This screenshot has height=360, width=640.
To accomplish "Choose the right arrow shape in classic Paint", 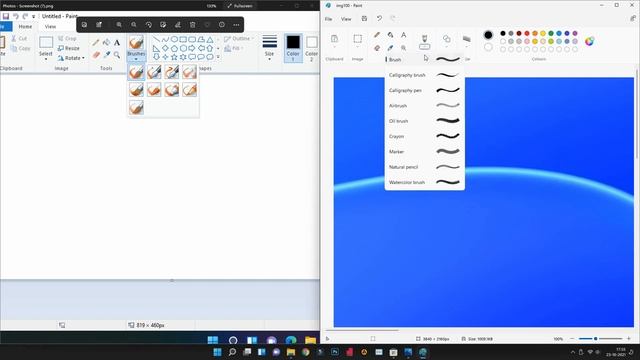I will pyautogui.click(x=192, y=48).
